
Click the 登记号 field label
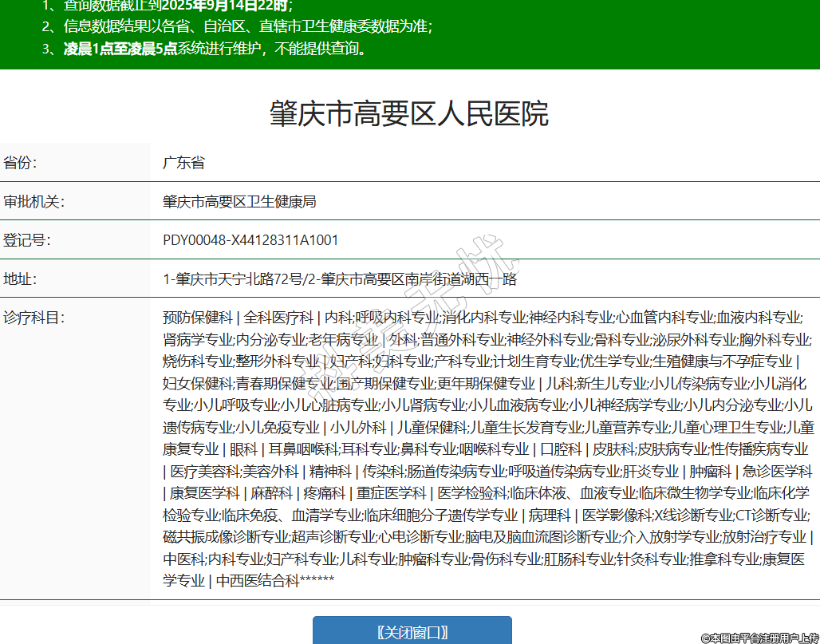(27, 240)
